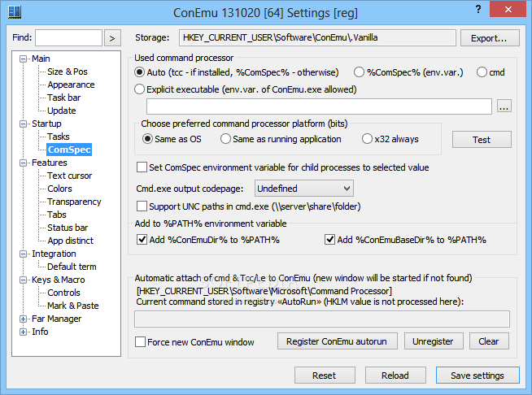This screenshot has height=395, width=532.
Task: Browse for explicit executable with ellipsis button
Action: click(504, 106)
